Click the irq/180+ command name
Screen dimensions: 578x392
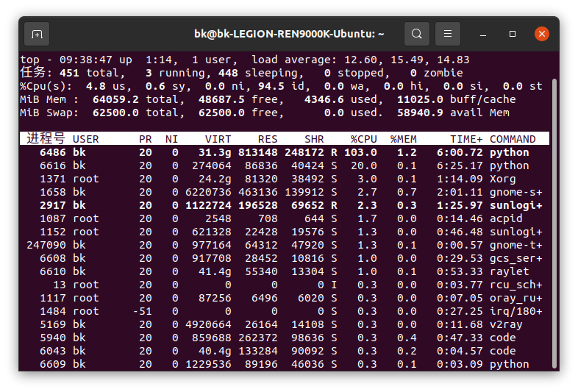[515, 312]
